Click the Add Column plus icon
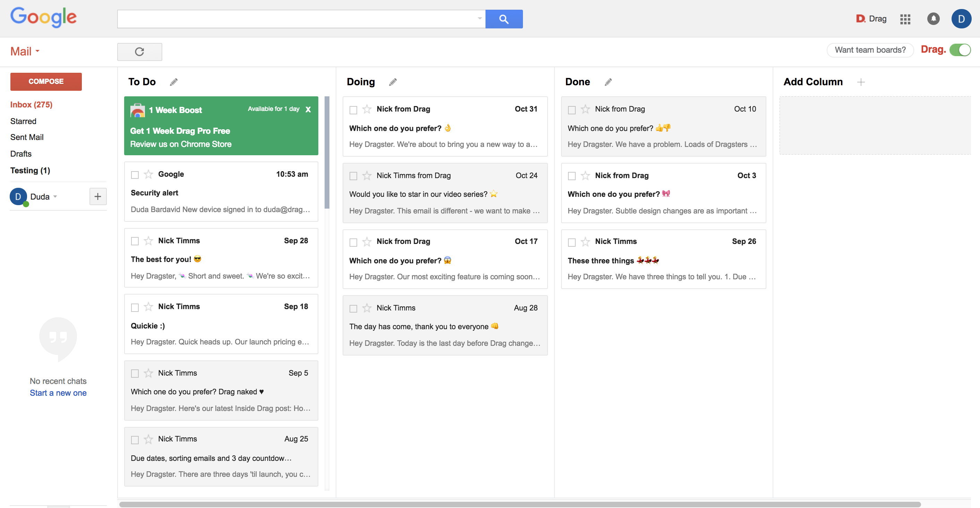The image size is (980, 508). point(861,82)
